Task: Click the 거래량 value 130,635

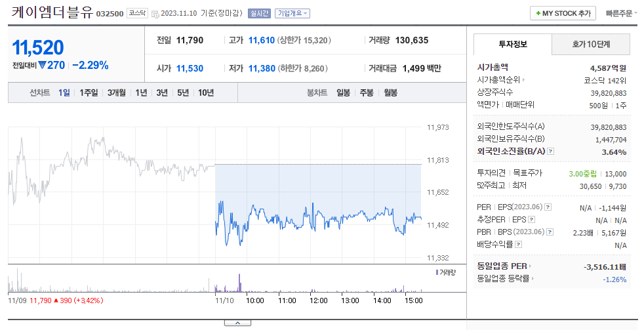Action: click(x=412, y=40)
